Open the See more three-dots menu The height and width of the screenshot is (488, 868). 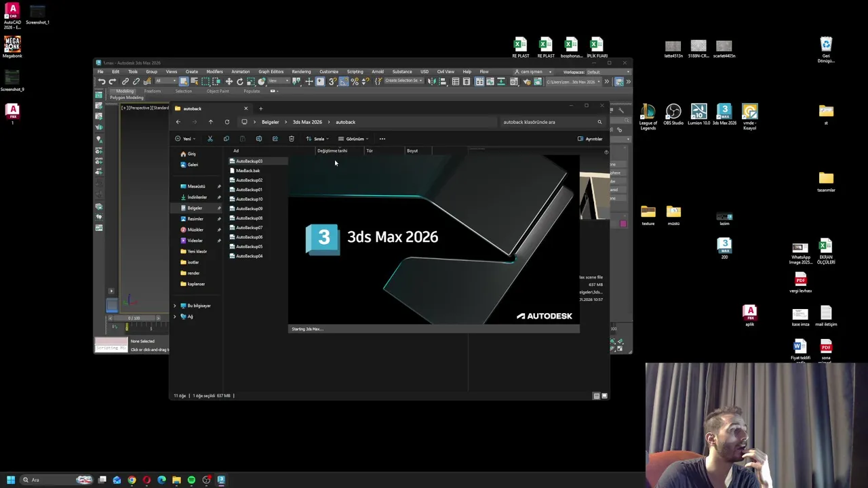pyautogui.click(x=382, y=139)
